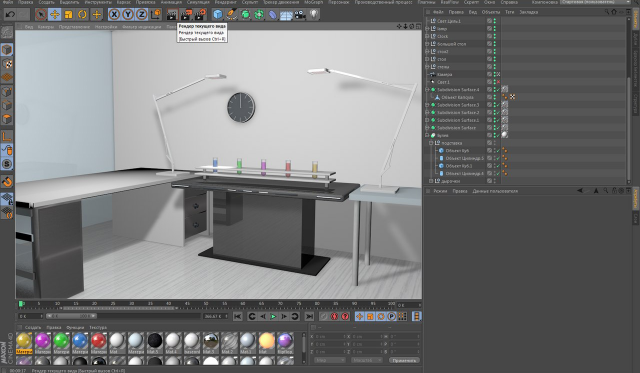Screen dimensions: 640x373
Task: Select the red material sphere
Action: pyautogui.click(x=98, y=340)
